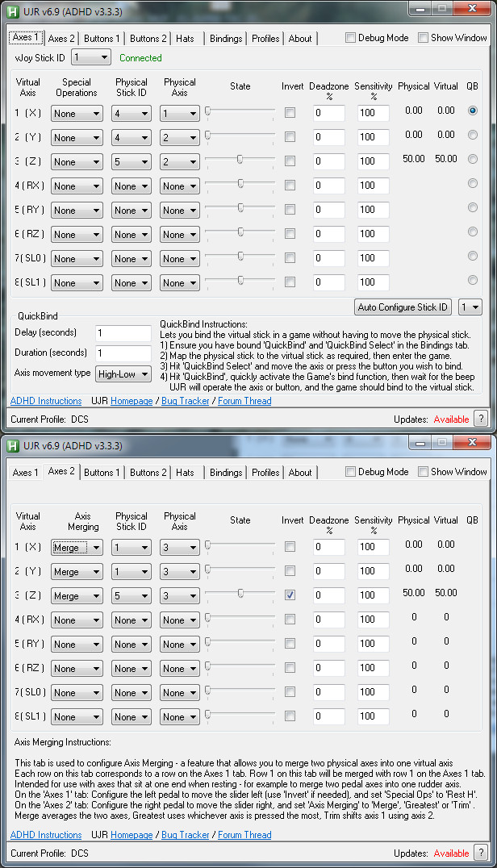
Task: Open the Profiles tab in the lower window
Action: click(265, 473)
